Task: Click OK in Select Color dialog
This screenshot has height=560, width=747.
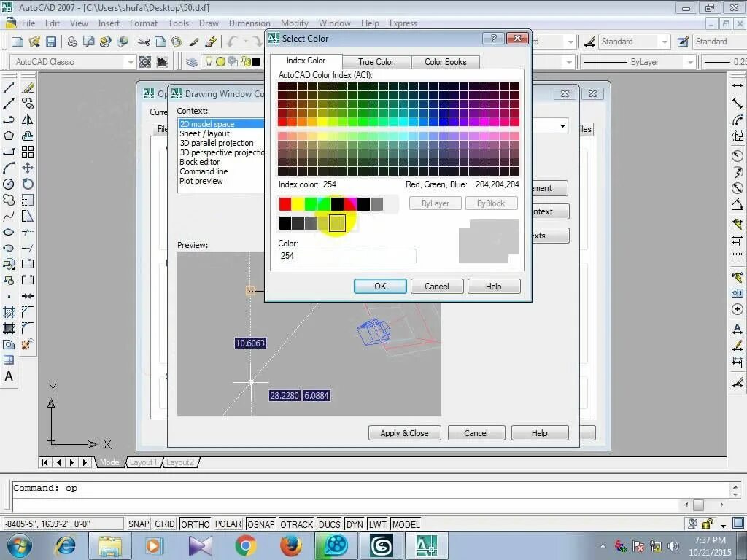Action: click(380, 286)
